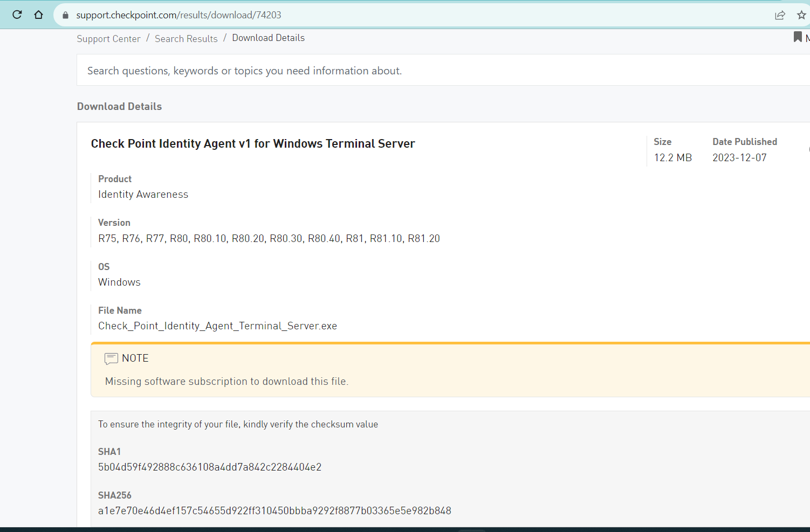This screenshot has width=810, height=532.
Task: Click the Identity Awareness product name
Action: 143,194
